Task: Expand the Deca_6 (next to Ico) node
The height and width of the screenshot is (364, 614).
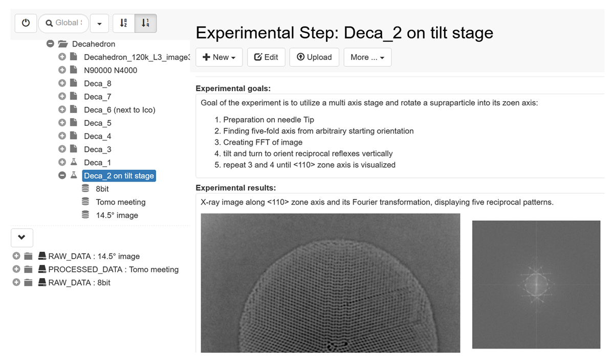Action: coord(62,109)
